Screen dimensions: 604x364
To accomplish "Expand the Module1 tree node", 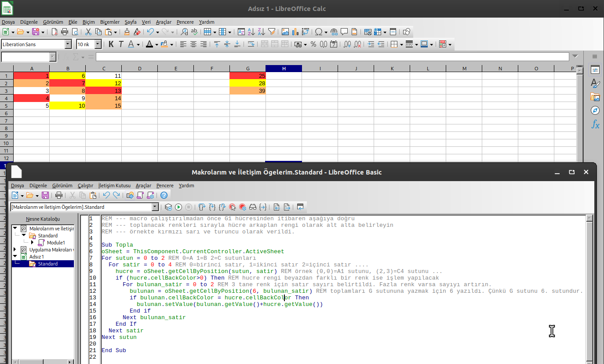I will click(32, 243).
